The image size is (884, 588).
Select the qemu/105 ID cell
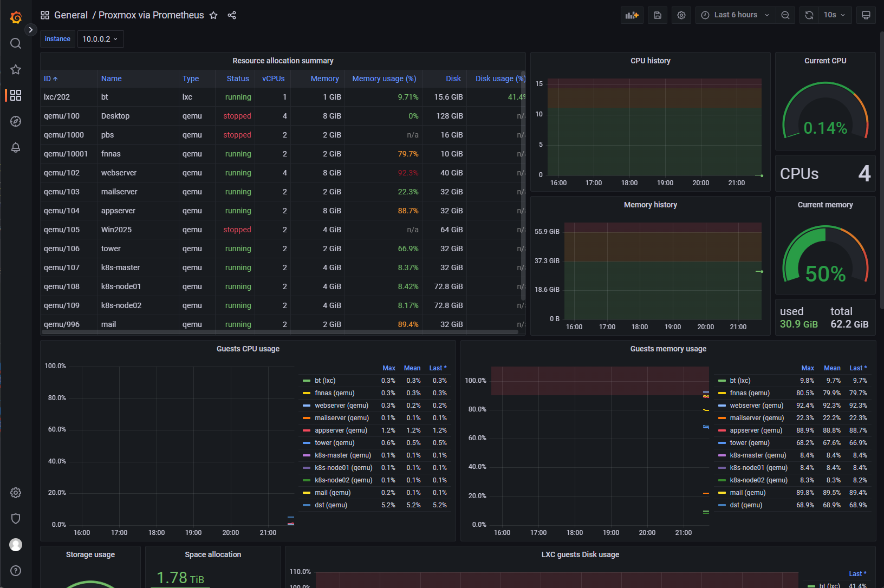click(69, 230)
